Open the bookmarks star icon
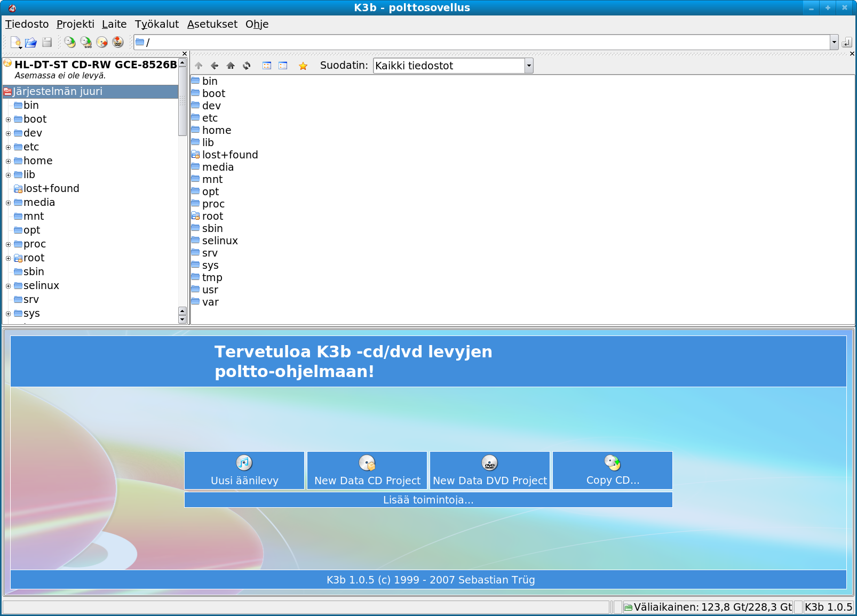This screenshot has width=857, height=616. (303, 66)
